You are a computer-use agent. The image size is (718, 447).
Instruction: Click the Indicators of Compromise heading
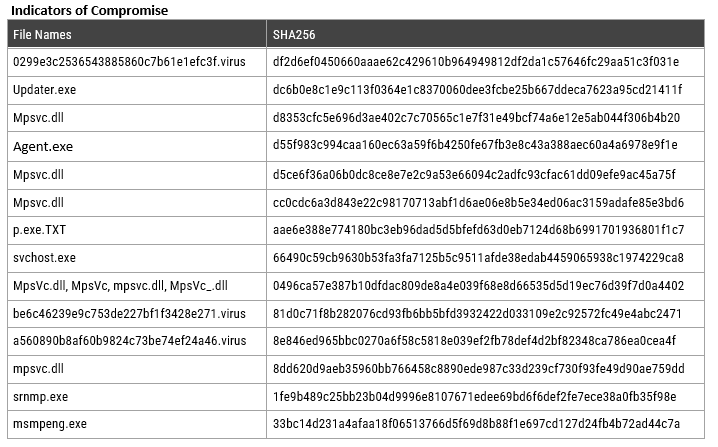89,10
